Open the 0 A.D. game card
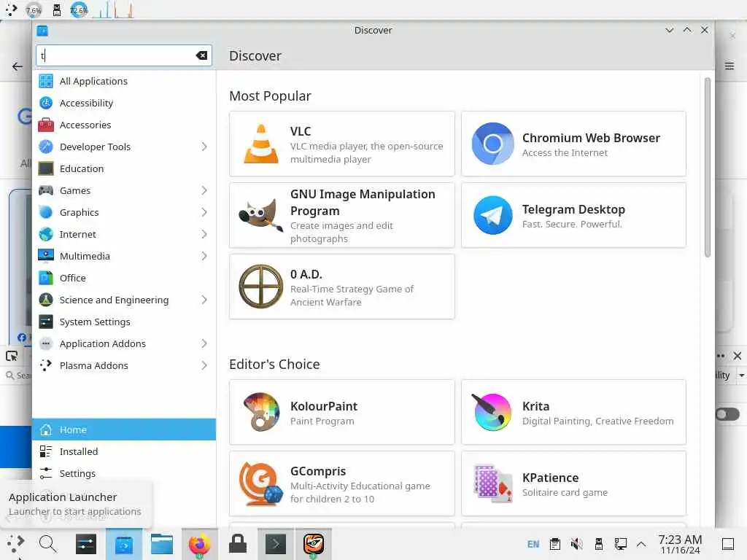The image size is (747, 560). click(342, 287)
